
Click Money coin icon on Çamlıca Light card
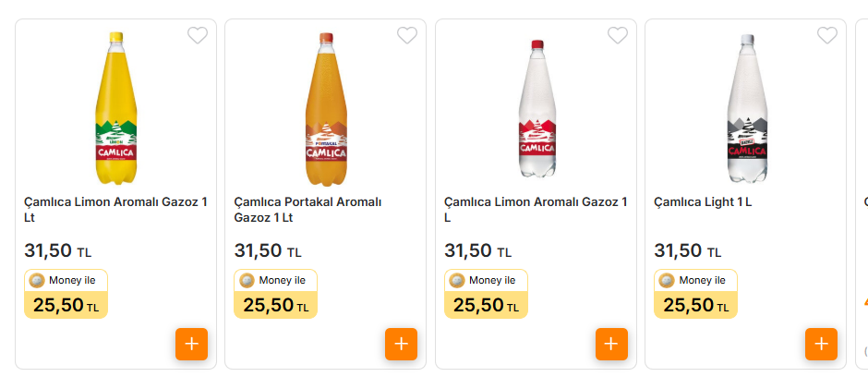coord(667,281)
